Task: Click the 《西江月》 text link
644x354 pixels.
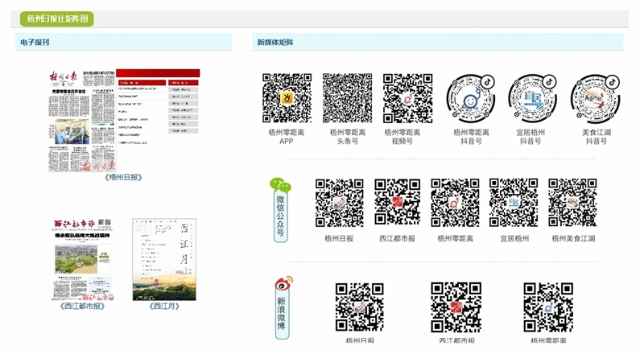Action: [164, 307]
